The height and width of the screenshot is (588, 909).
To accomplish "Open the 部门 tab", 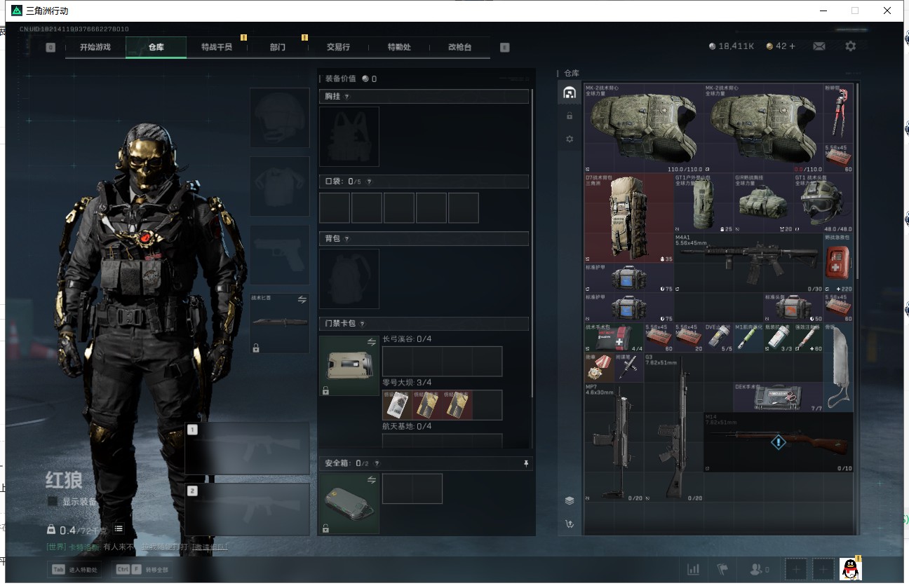I will [278, 47].
